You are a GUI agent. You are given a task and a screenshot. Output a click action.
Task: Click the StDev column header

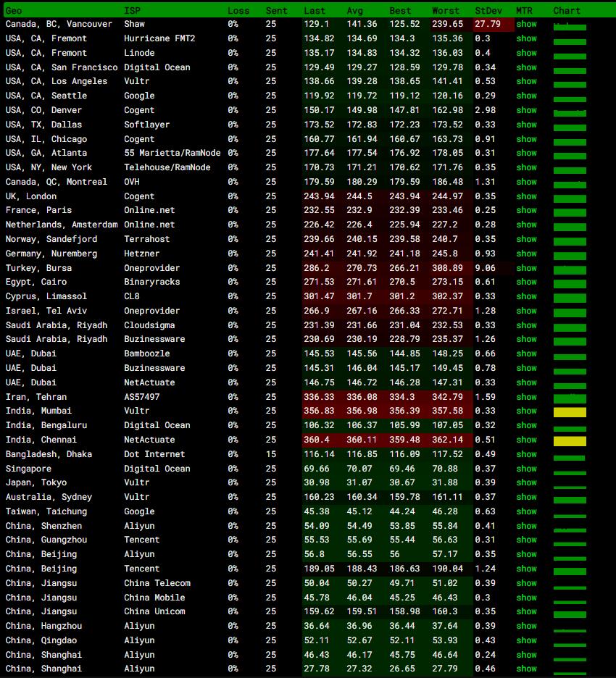click(x=488, y=11)
